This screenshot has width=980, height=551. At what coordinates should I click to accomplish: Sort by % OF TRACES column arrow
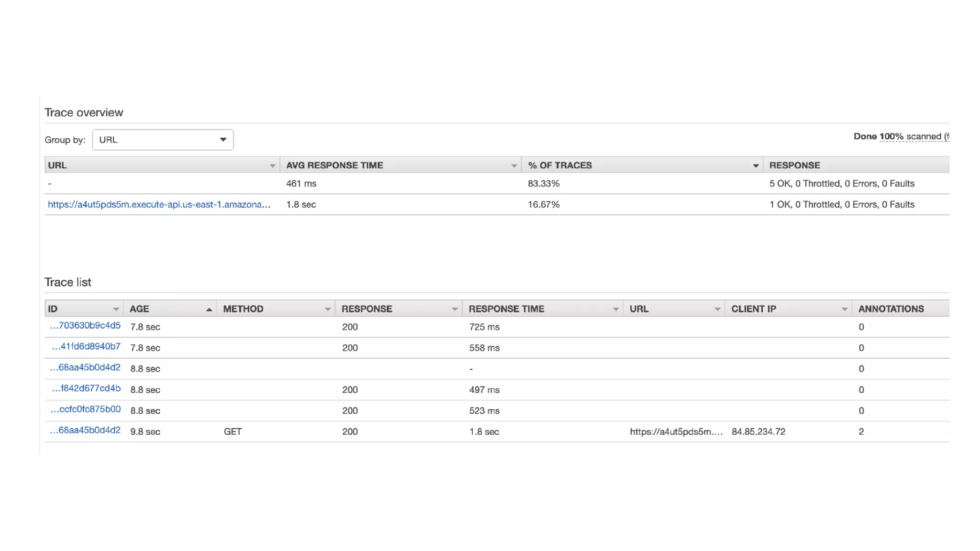point(756,165)
